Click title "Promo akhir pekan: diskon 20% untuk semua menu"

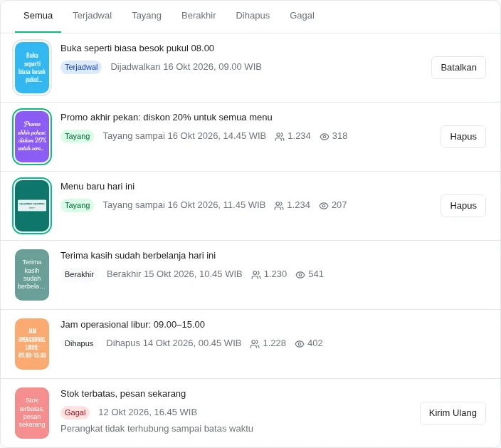click(167, 118)
